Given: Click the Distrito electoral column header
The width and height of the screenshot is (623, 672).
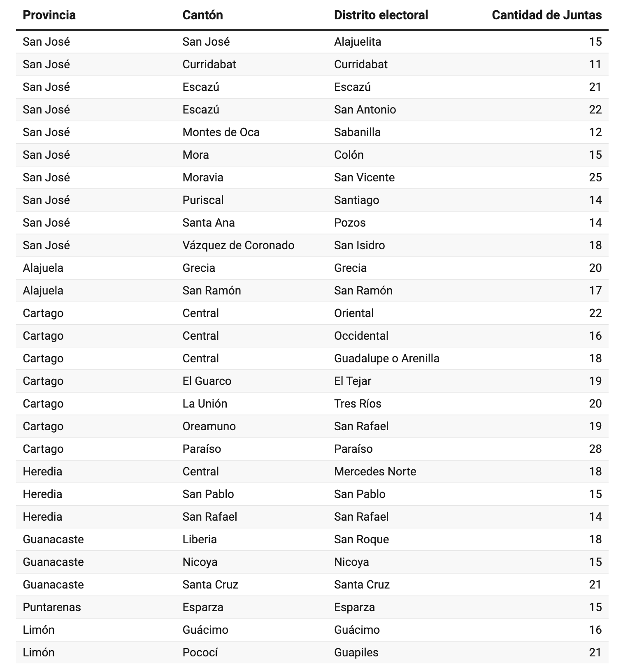Looking at the screenshot, I should (381, 15).
